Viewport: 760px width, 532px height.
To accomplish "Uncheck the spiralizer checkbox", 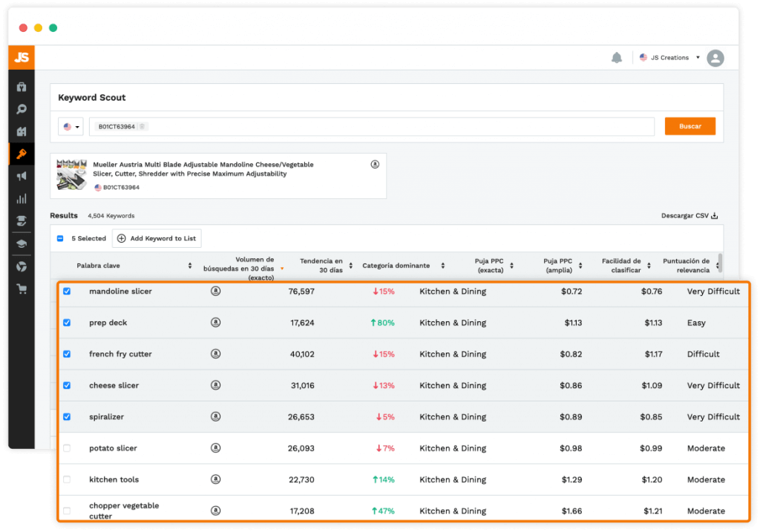I will [x=67, y=417].
